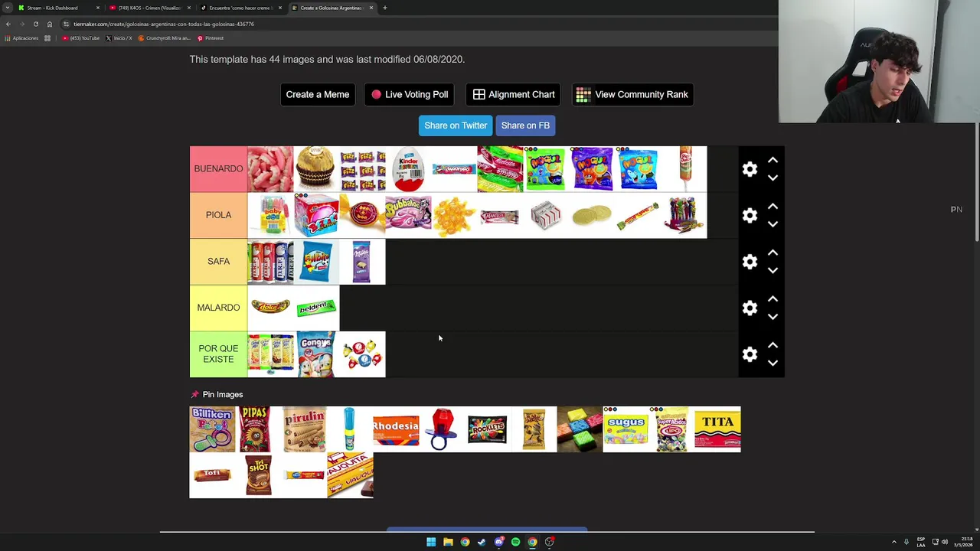Reload the page
Viewport: 980px width, 551px height.
[x=35, y=24]
